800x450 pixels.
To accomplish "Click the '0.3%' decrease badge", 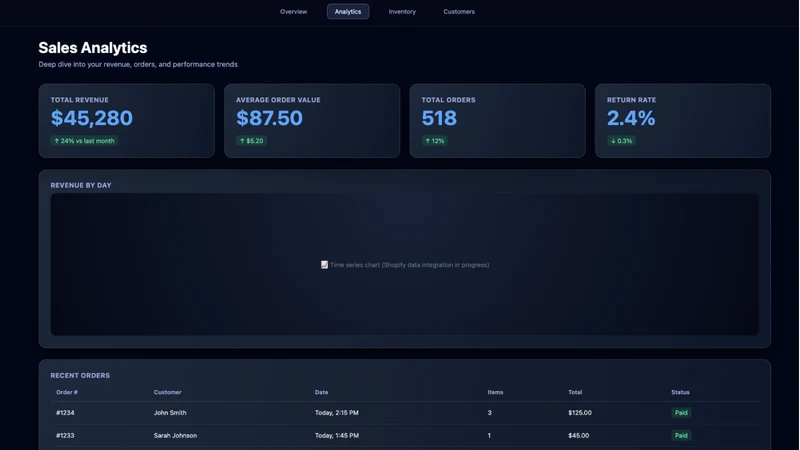I will tap(621, 141).
